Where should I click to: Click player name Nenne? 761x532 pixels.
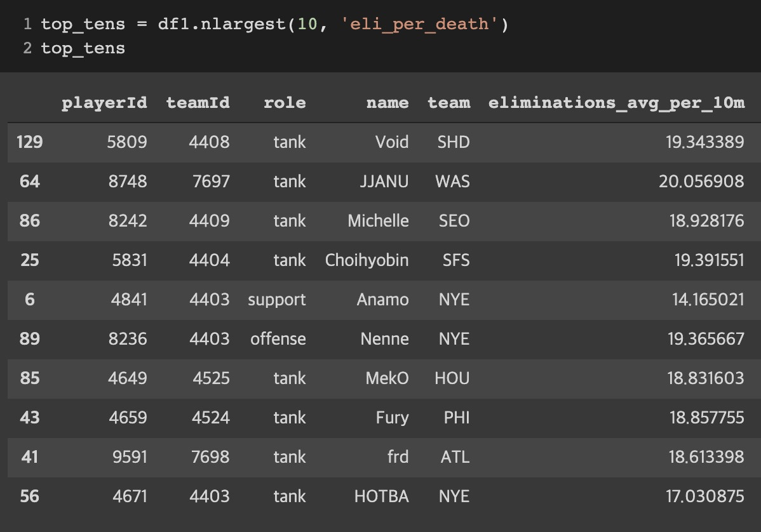click(x=384, y=338)
